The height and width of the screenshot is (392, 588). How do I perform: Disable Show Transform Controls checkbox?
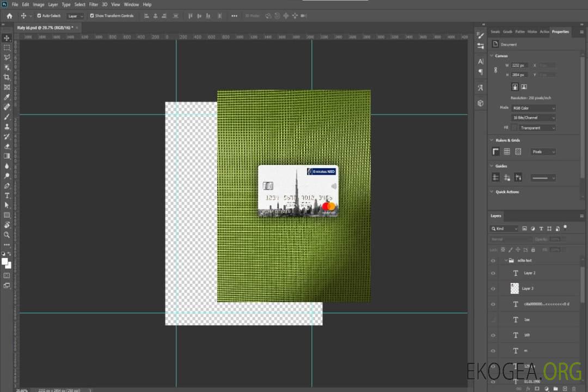[92, 16]
